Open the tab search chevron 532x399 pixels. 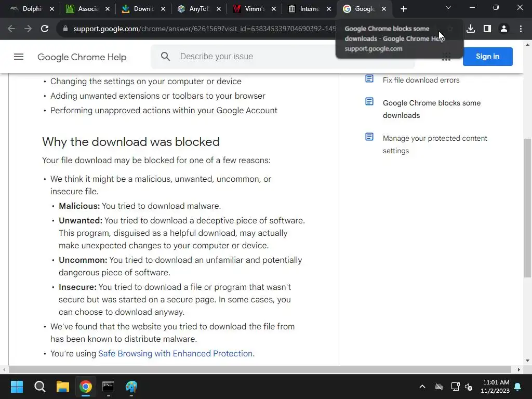click(x=448, y=7)
